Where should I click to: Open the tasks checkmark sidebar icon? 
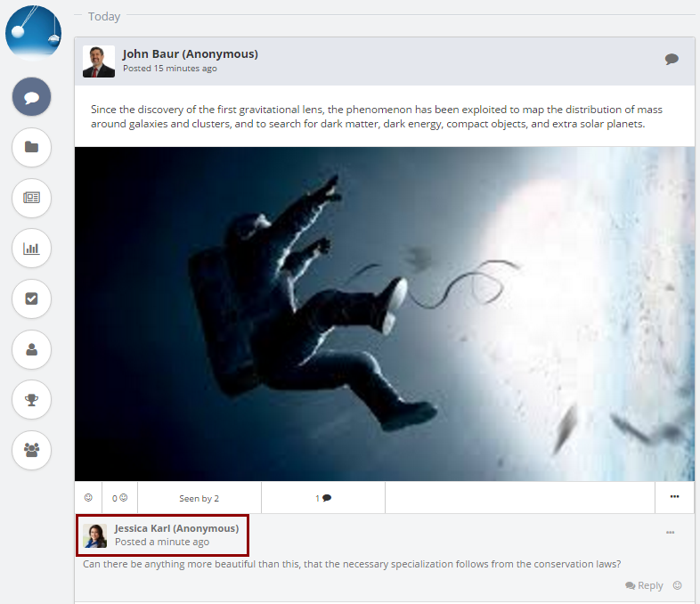(x=31, y=298)
